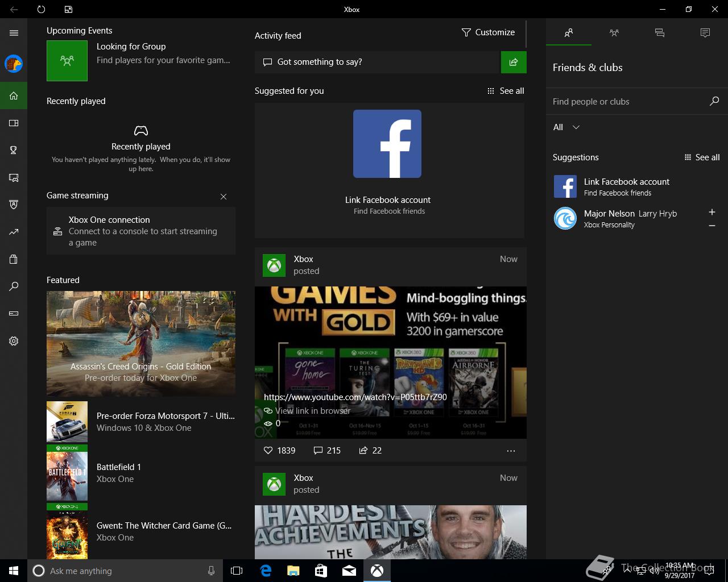Click Xbox avatar on first post

[274, 265]
